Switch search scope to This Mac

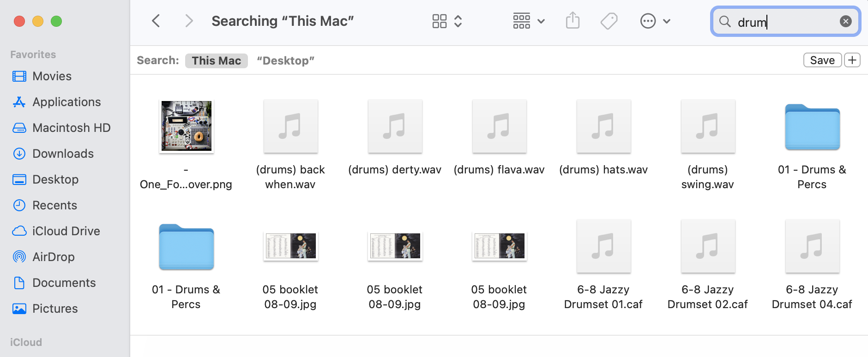click(x=216, y=60)
